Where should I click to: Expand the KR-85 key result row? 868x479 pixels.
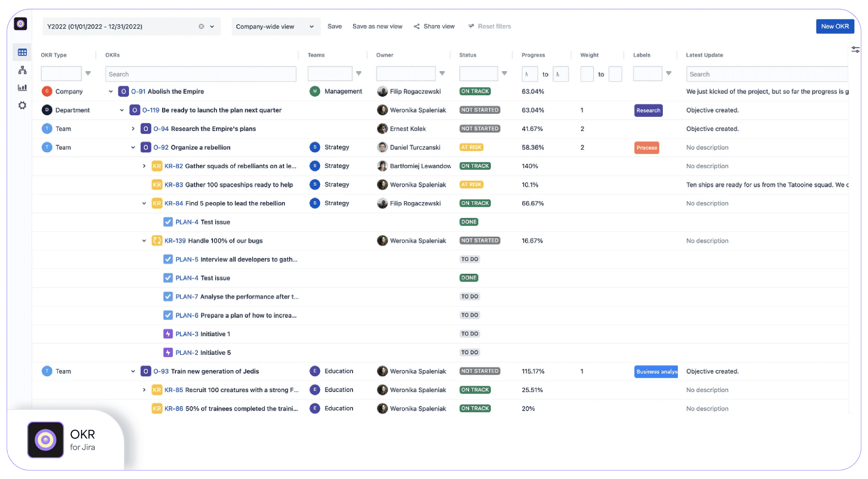click(x=144, y=390)
